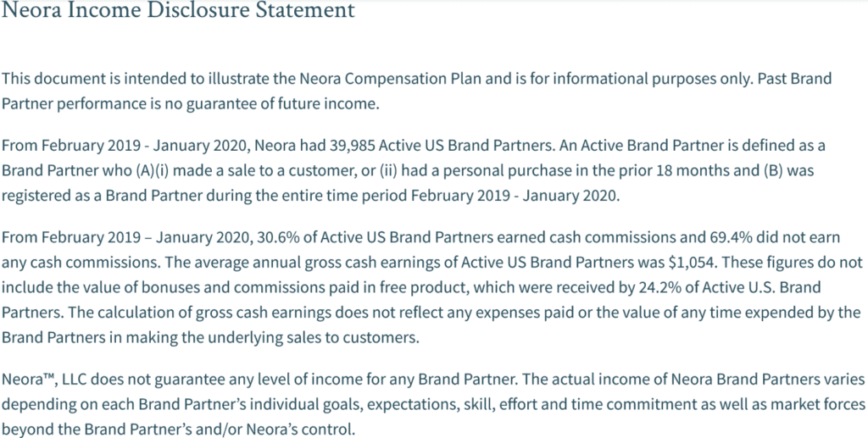Click the "Neora™, LLC" text at paragraph start
Viewport: 868px width, 438px height.
point(43,380)
